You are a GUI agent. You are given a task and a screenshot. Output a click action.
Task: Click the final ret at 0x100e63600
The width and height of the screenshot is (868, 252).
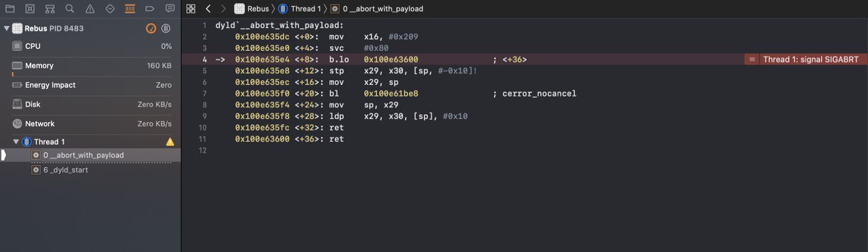[x=336, y=139]
